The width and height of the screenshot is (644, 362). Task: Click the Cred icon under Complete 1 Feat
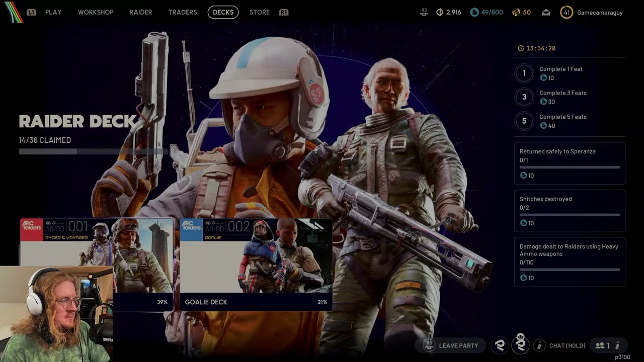pyautogui.click(x=543, y=78)
